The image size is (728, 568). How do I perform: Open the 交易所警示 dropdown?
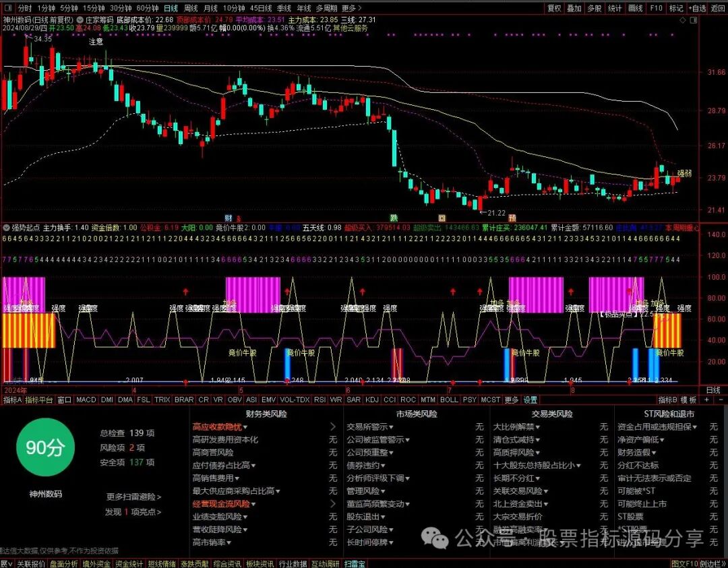pyautogui.click(x=370, y=427)
